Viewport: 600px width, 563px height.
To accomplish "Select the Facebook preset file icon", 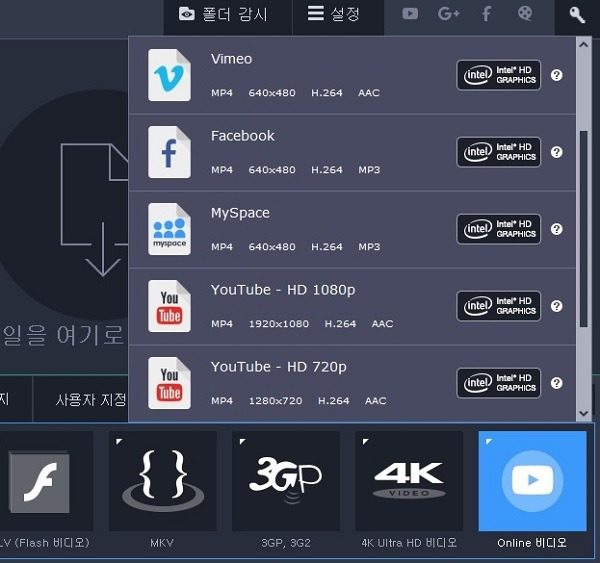I will [169, 152].
